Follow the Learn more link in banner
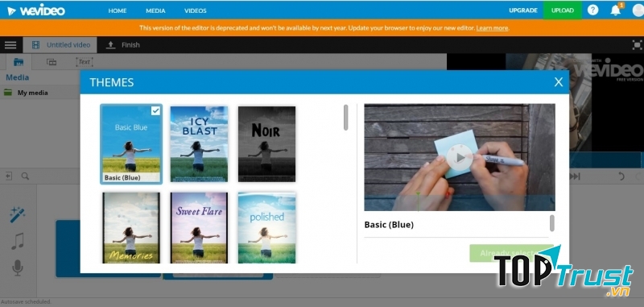Screen dimensions: 644x307 (492, 28)
